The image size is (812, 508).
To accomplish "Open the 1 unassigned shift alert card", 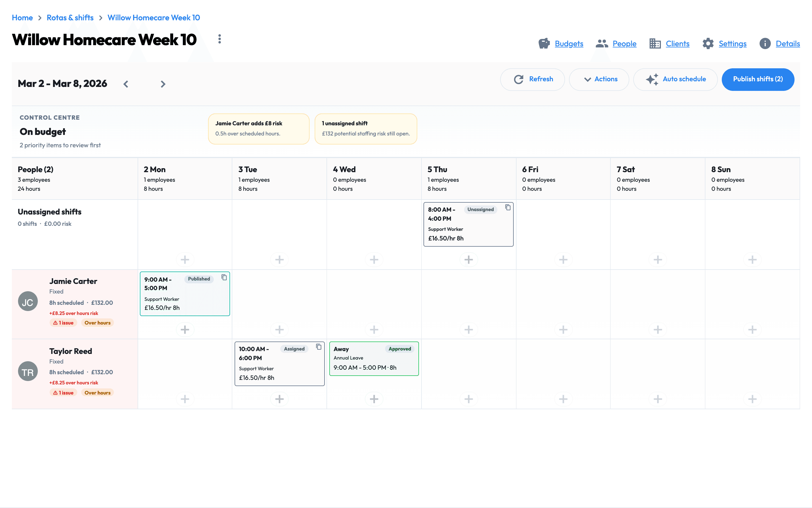I will point(366,129).
